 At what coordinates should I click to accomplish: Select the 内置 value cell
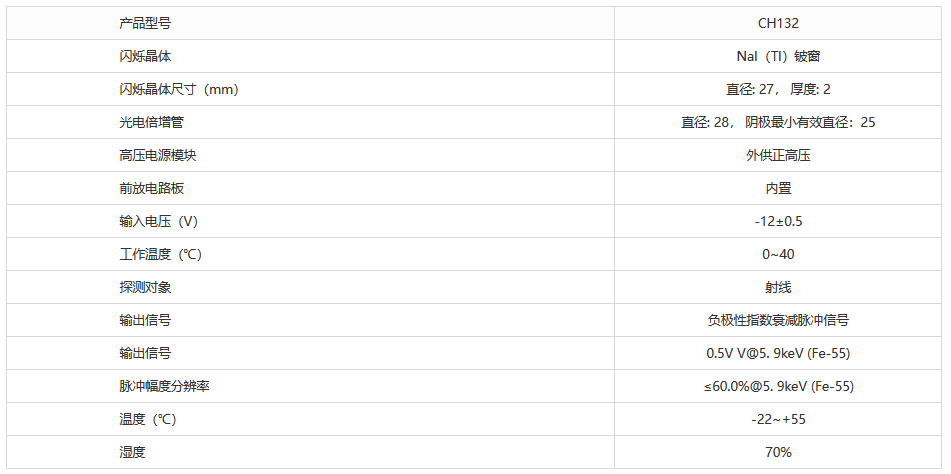778,188
